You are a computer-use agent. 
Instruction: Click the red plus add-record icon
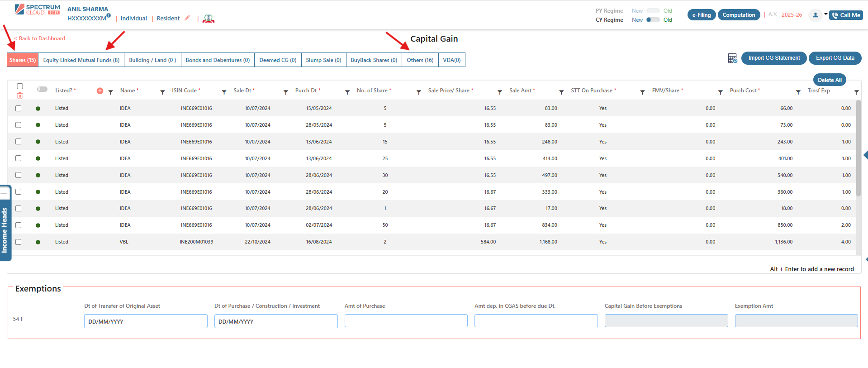coord(100,91)
